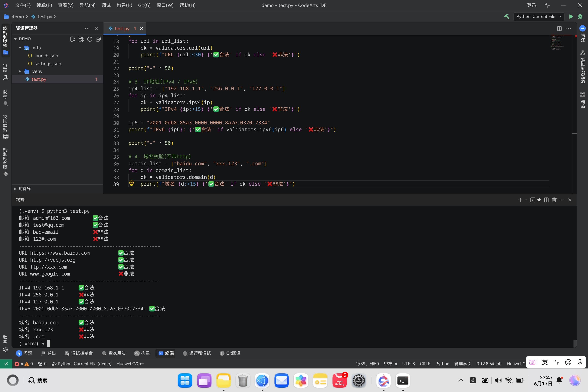Click the CRLF line ending status
588x392 pixels.
pyautogui.click(x=425, y=364)
